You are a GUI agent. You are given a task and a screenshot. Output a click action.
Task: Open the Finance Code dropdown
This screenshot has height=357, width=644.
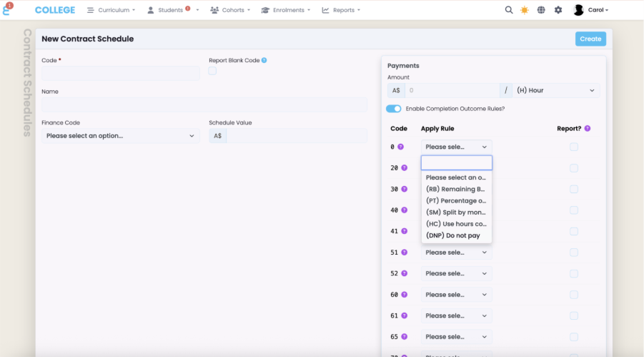click(120, 136)
